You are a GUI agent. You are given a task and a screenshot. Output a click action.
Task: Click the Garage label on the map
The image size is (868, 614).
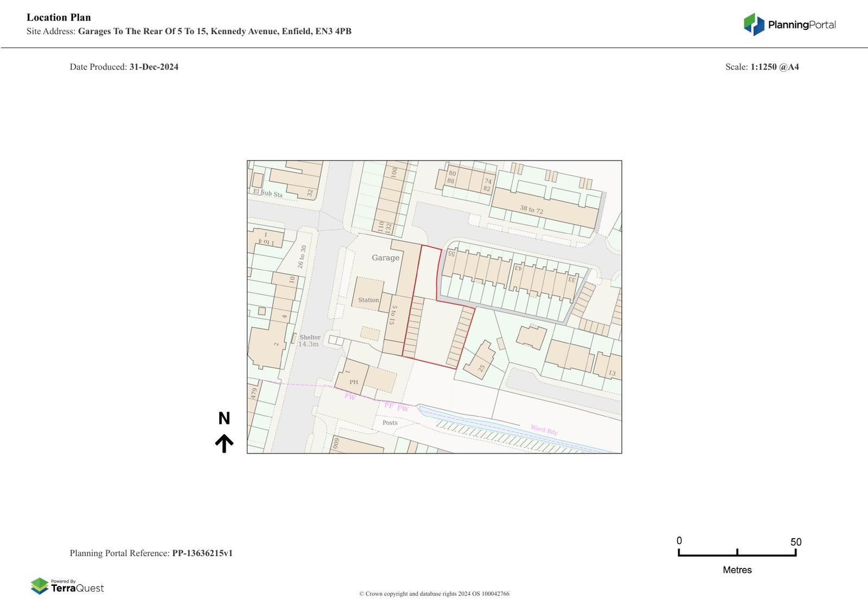click(x=385, y=258)
